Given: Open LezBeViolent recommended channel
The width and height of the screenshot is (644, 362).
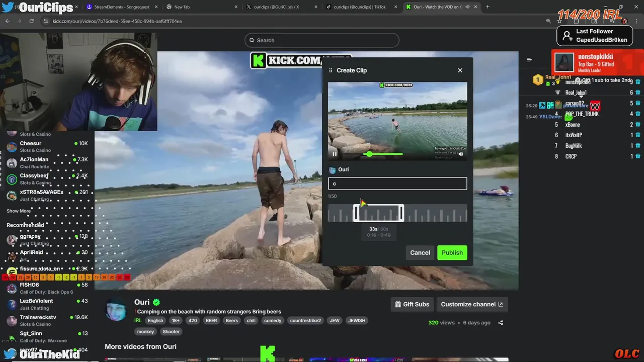Looking at the screenshot, I should [x=47, y=304].
